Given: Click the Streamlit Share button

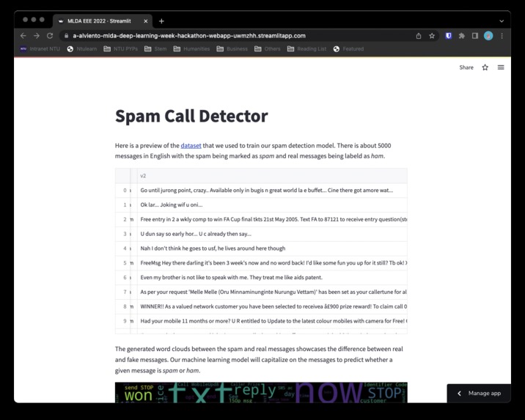Looking at the screenshot, I should [x=466, y=67].
